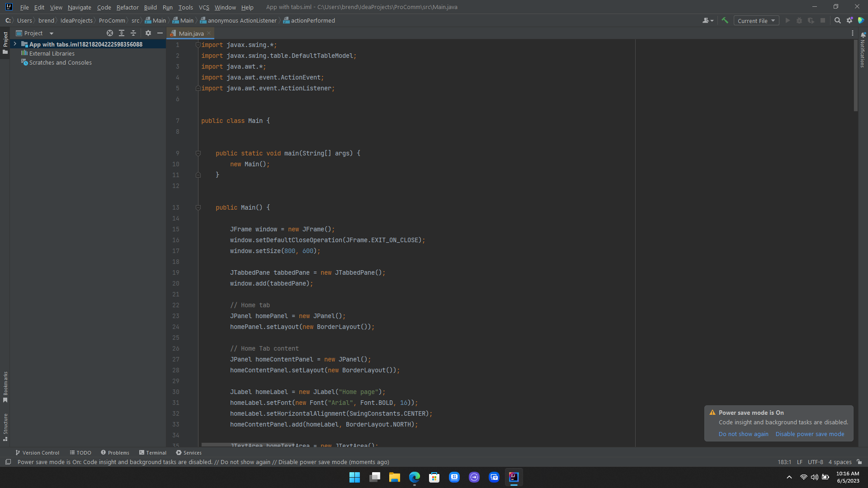Open the Current File run configuration dropdown
The width and height of the screenshot is (868, 488).
[756, 21]
